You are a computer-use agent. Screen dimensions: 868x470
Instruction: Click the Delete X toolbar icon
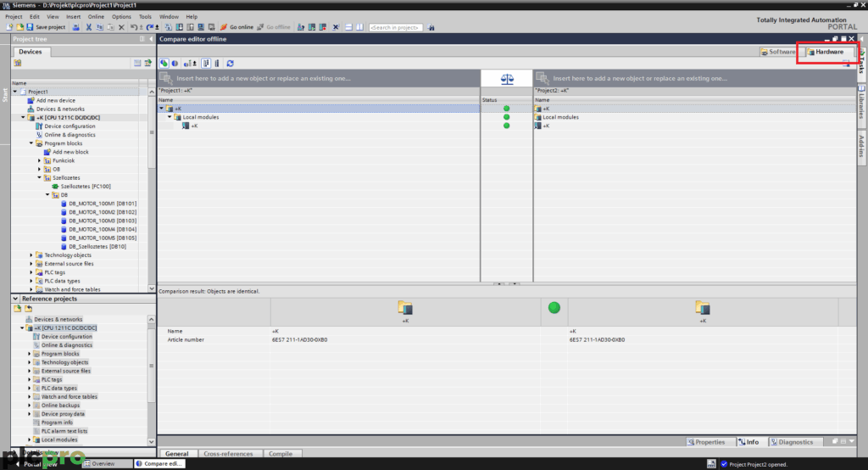point(121,27)
